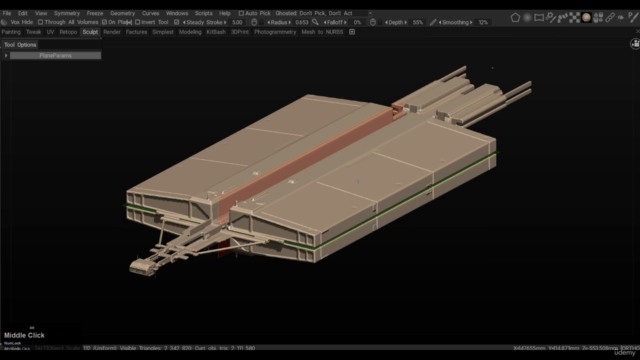This screenshot has width=640, height=360.
Task: Open the material sphere preview
Action: (587, 18)
